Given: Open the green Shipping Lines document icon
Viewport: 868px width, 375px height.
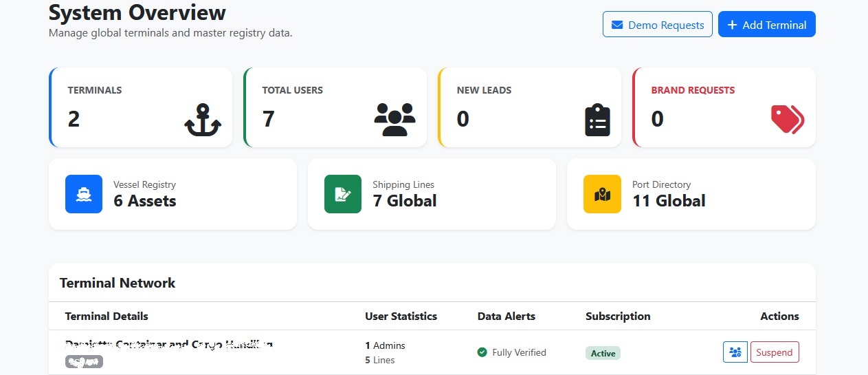Looking at the screenshot, I should [343, 194].
